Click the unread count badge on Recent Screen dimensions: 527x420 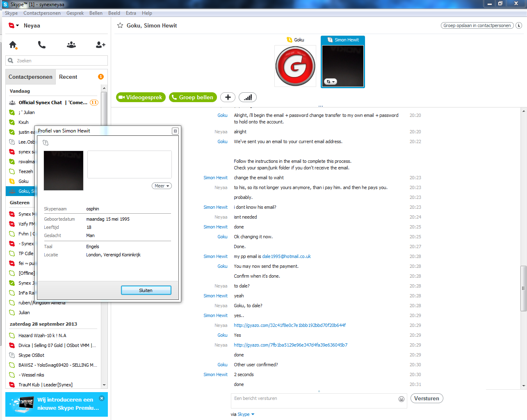pos(101,77)
